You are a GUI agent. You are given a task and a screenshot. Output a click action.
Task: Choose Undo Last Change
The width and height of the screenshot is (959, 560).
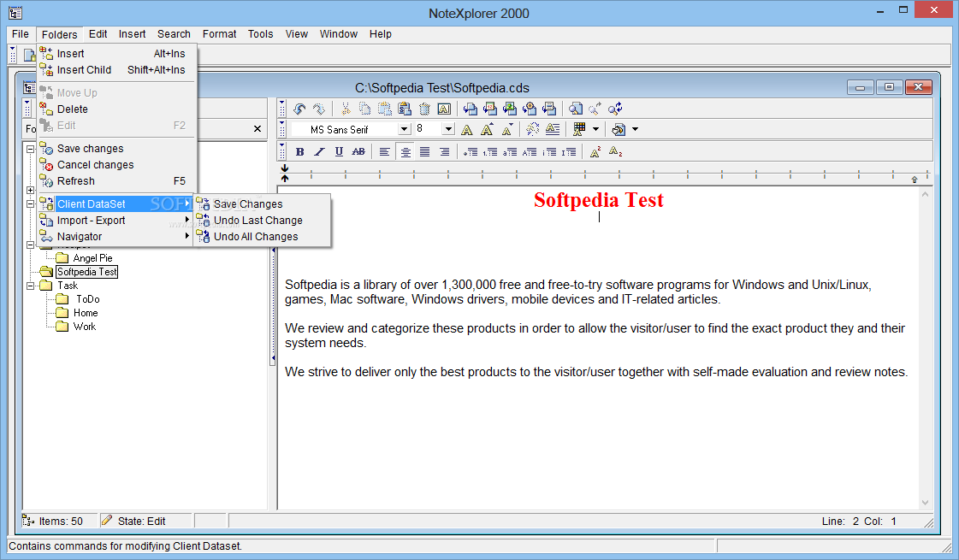(x=263, y=220)
